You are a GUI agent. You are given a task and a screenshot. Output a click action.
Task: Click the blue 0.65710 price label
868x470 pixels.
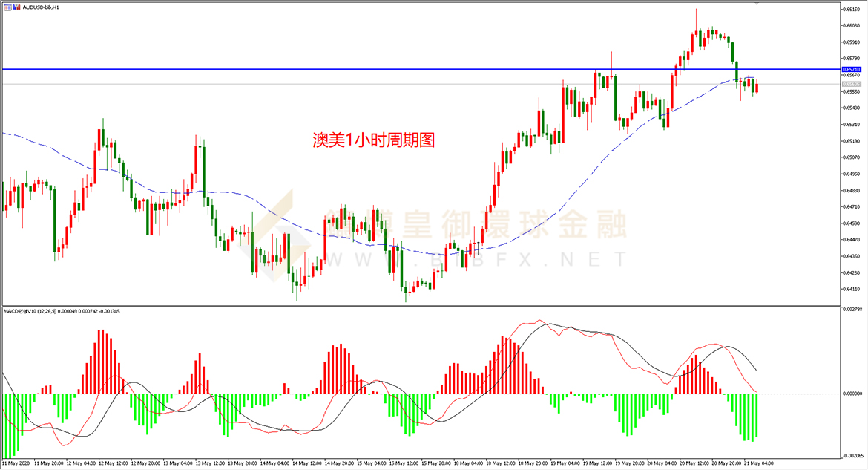pos(852,69)
